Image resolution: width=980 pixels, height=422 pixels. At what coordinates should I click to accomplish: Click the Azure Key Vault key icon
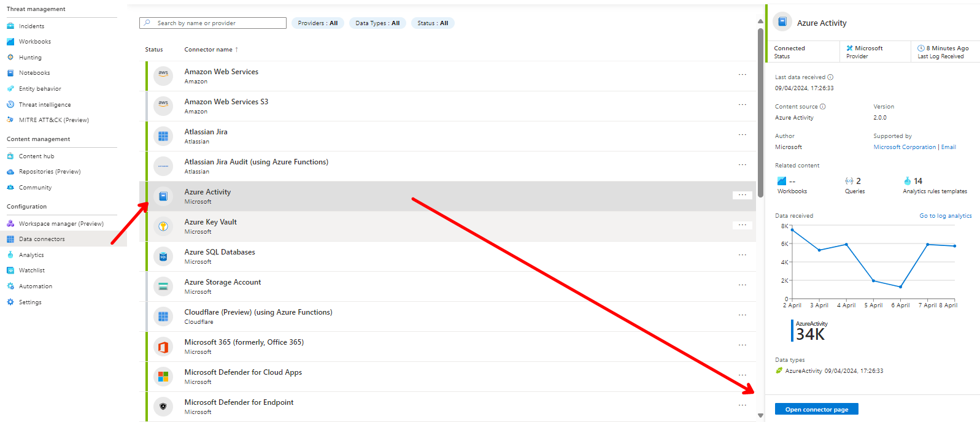(163, 226)
